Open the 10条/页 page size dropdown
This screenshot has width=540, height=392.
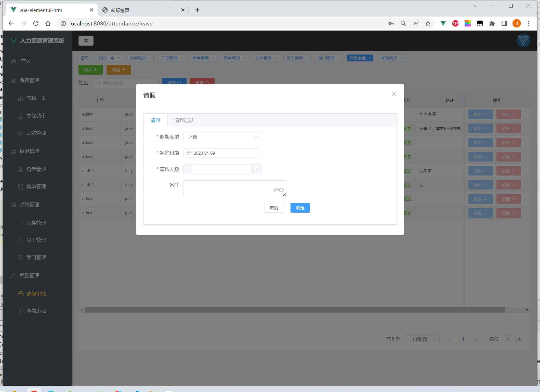point(422,339)
